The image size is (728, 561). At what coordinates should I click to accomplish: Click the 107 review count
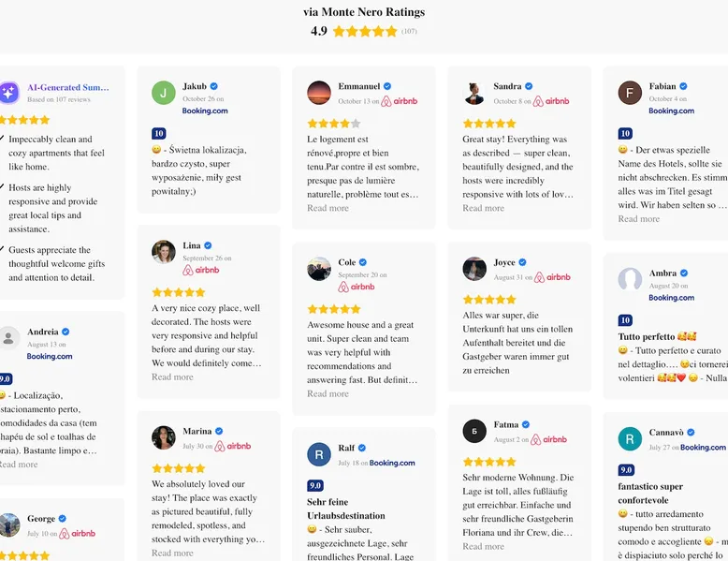click(409, 32)
